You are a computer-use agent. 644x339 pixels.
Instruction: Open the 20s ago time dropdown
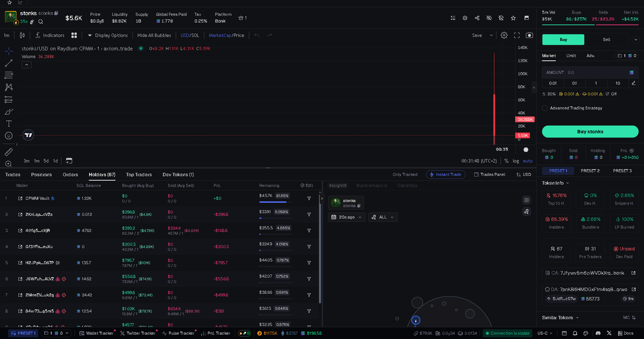coord(347,217)
